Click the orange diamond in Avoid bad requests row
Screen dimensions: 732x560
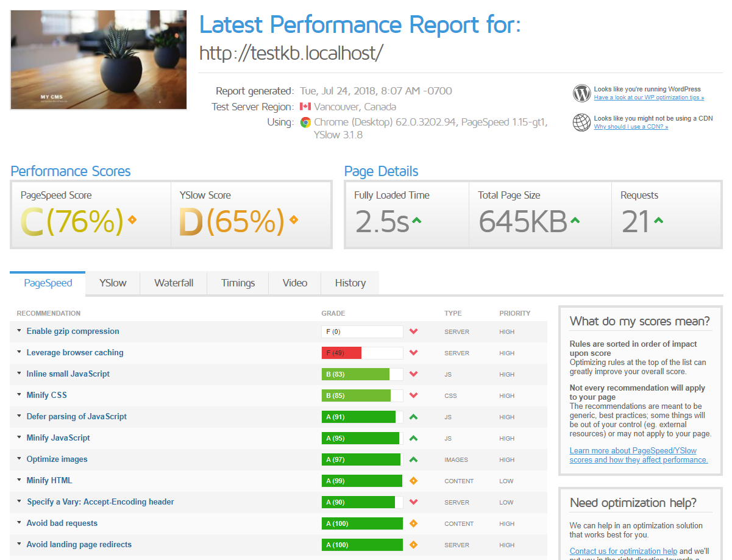[413, 523]
